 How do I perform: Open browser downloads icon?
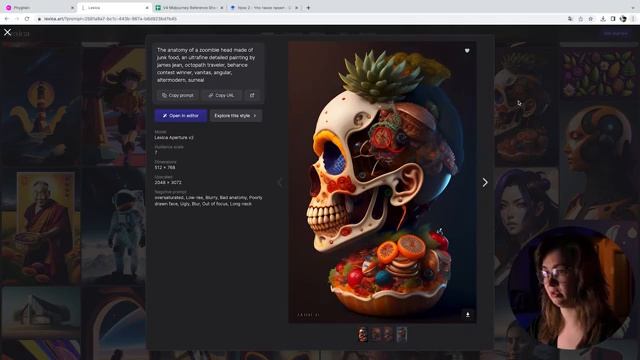(x=603, y=19)
